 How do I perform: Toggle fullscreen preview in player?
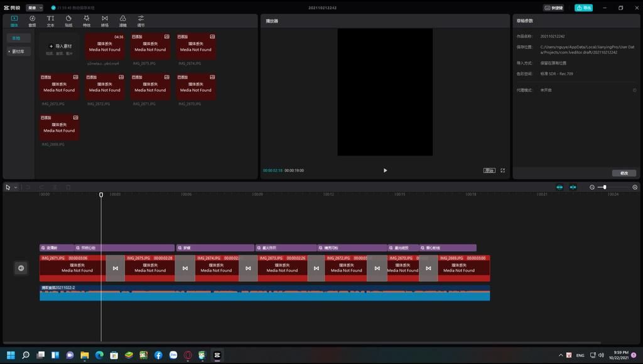click(x=503, y=171)
